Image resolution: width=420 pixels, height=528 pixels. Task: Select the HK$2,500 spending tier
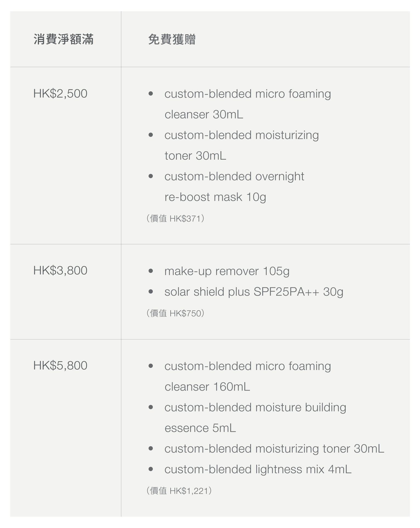tap(60, 94)
